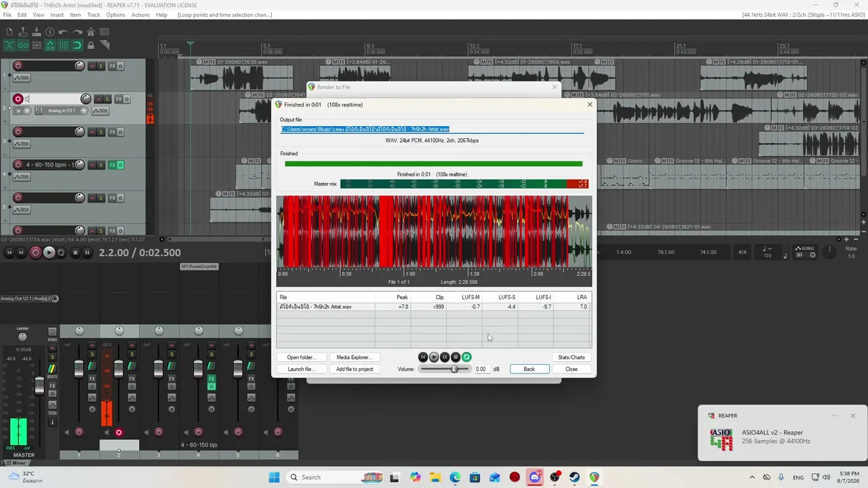
Task: Click the Undo arrow icon
Action: pyautogui.click(x=64, y=32)
